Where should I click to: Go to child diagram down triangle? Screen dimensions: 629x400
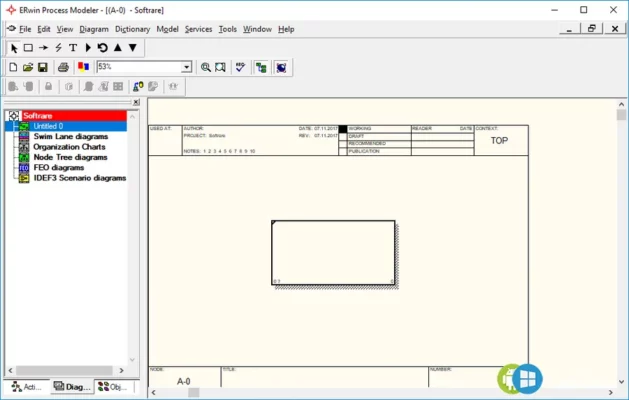coord(133,48)
